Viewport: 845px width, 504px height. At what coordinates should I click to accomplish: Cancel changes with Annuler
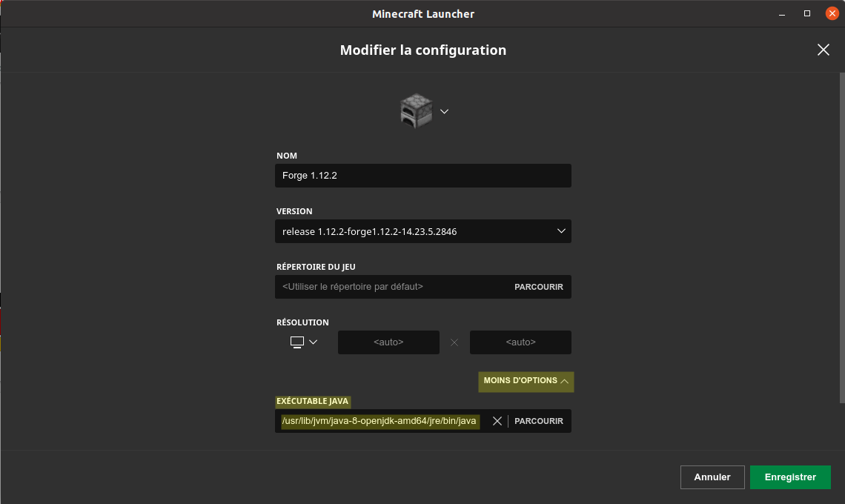712,477
